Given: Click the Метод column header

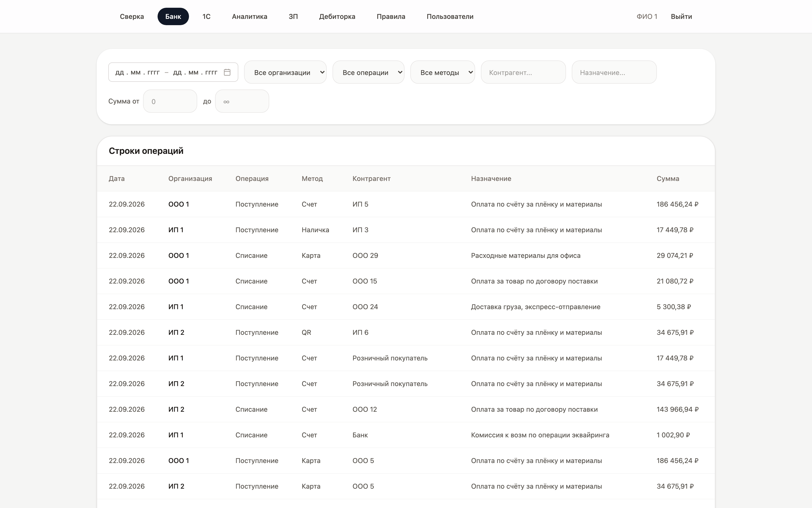Looking at the screenshot, I should pos(312,179).
